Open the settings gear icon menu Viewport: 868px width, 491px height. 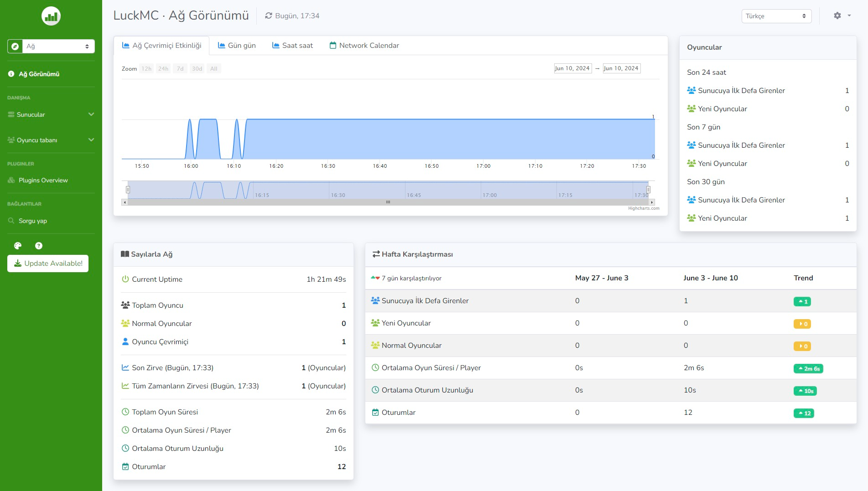[x=842, y=16]
